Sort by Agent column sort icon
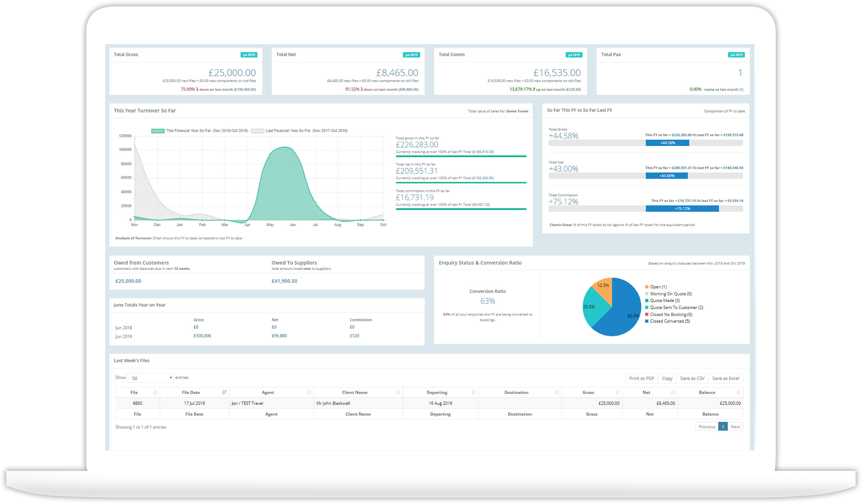Viewport: 862px width, 504px height. point(309,392)
